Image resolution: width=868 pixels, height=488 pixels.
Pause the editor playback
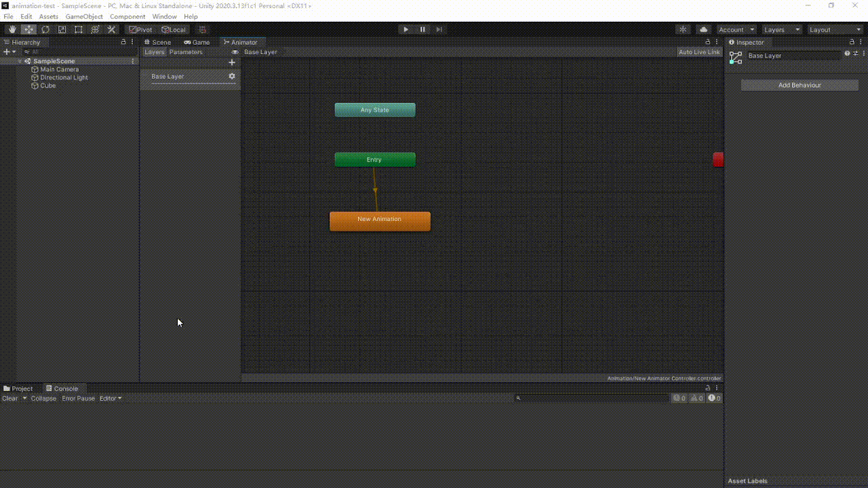tap(422, 29)
